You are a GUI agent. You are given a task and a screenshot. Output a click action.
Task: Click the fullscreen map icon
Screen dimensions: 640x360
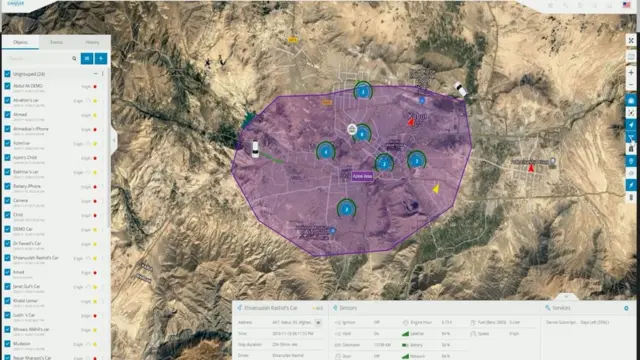click(x=631, y=41)
